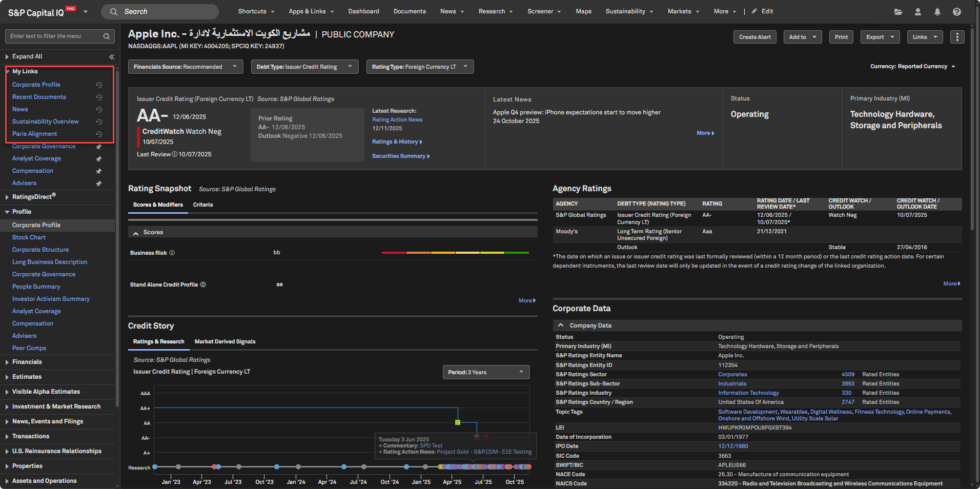This screenshot has height=489, width=980.
Task: Open the three-dot more options menu
Action: (x=957, y=37)
